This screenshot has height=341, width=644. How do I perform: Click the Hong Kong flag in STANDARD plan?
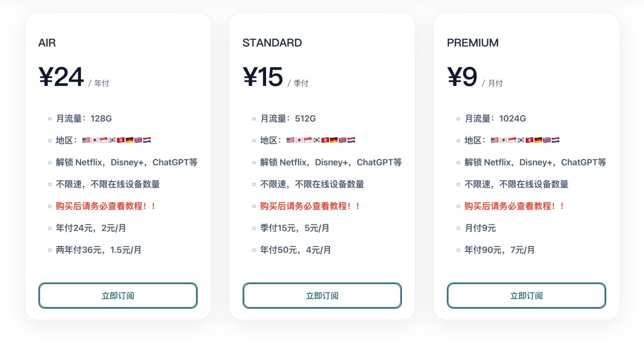point(325,140)
